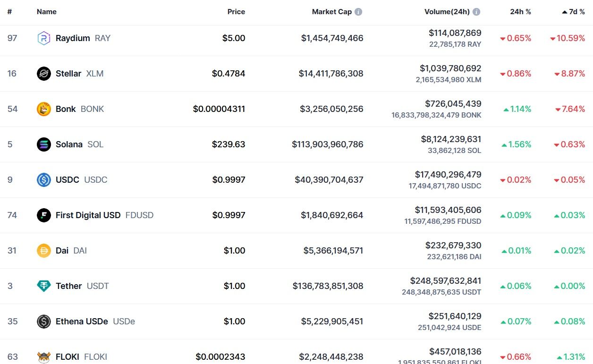
Task: Click the Ethena USDe logo icon
Action: 44,322
